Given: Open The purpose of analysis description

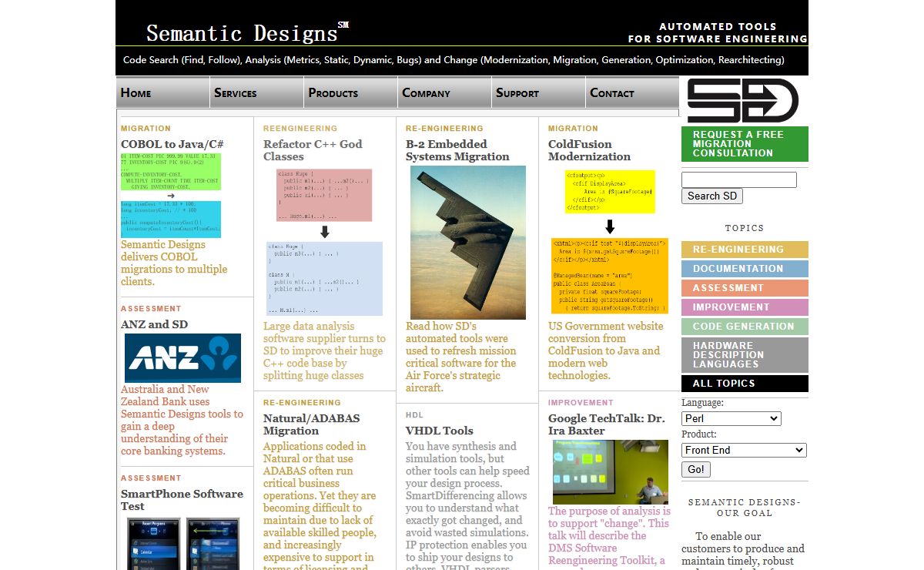Looking at the screenshot, I should click(x=609, y=538).
